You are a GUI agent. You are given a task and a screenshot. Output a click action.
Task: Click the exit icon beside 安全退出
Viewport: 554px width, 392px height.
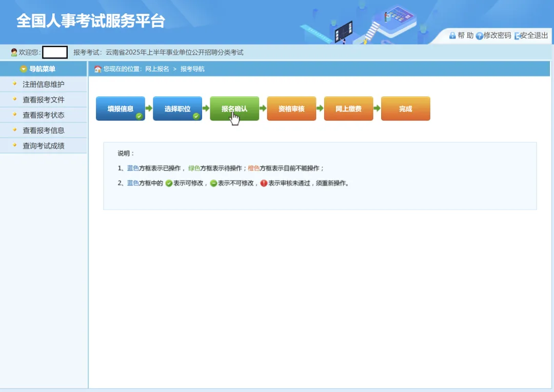point(517,36)
